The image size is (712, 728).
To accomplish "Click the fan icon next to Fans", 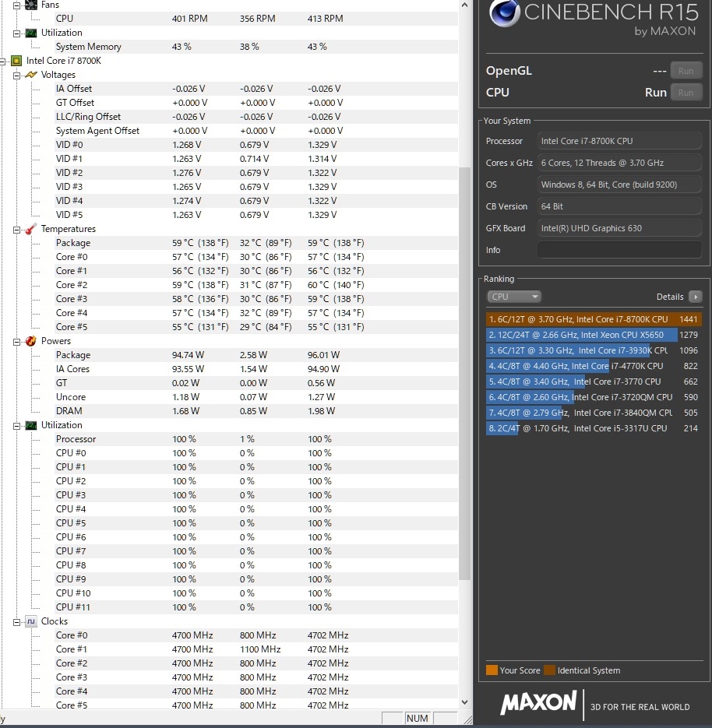I will (30, 5).
